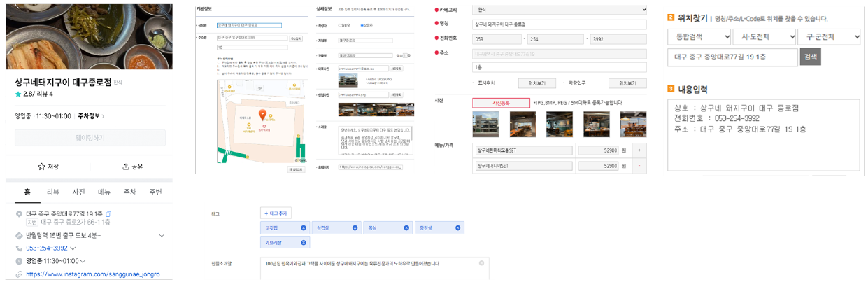Click the food photo at top of listing
Screen dimensions: 868x289
[x=90, y=36]
